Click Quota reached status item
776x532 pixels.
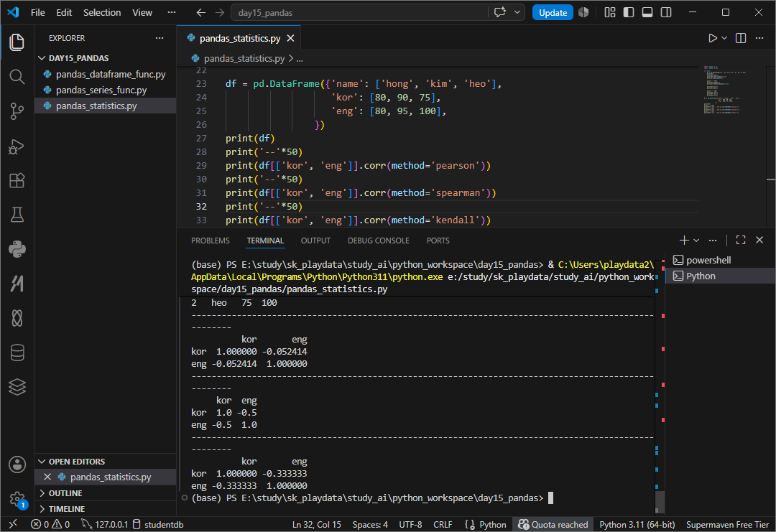pyautogui.click(x=553, y=524)
